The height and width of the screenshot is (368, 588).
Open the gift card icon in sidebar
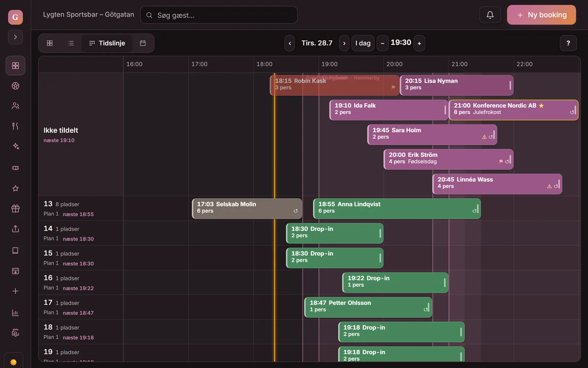[15, 209]
